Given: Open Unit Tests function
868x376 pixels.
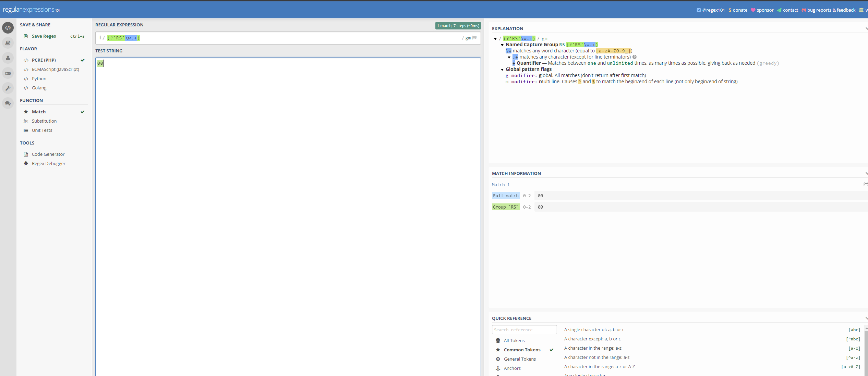Looking at the screenshot, I should (42, 130).
